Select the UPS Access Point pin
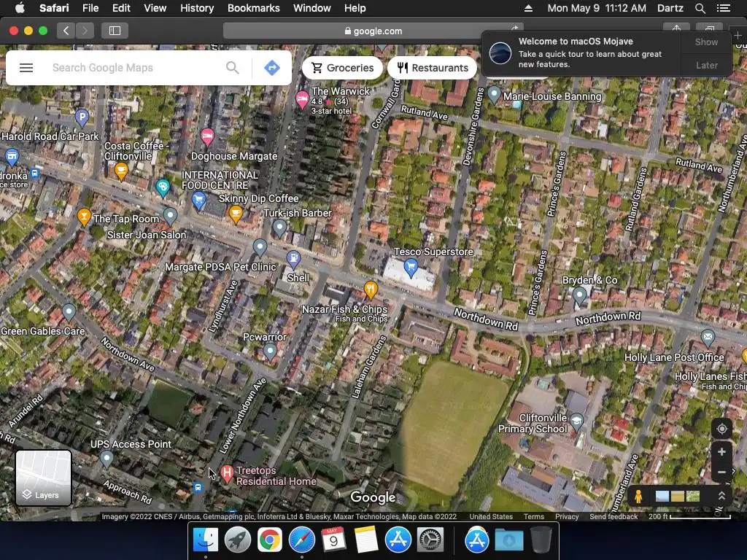Image resolution: width=747 pixels, height=560 pixels. (107, 459)
